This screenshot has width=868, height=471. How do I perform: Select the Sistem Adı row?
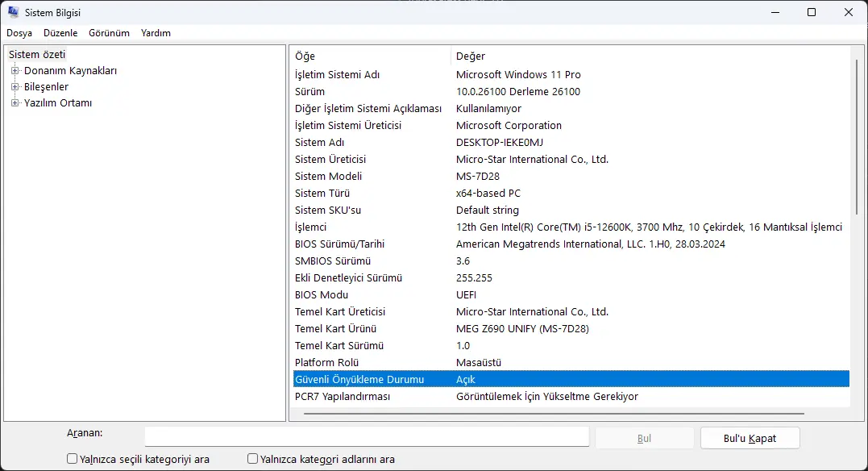(x=571, y=143)
